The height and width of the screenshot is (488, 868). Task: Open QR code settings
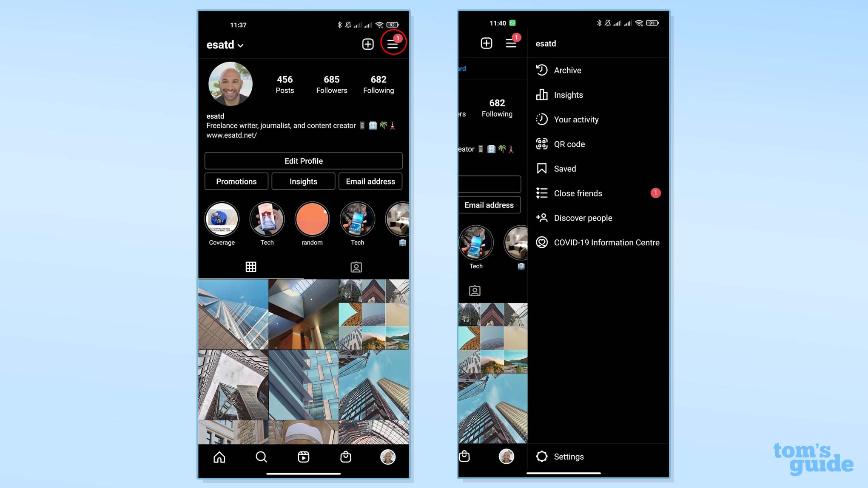click(x=569, y=144)
